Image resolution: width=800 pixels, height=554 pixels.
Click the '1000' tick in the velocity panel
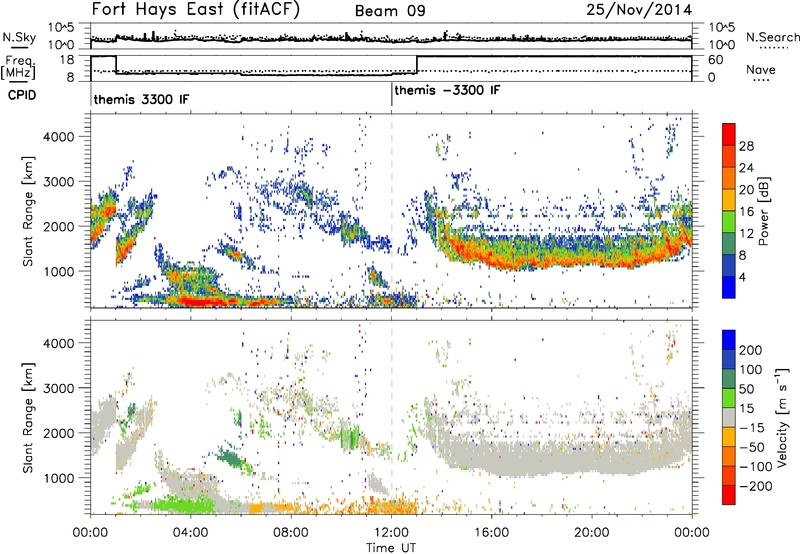[x=59, y=478]
